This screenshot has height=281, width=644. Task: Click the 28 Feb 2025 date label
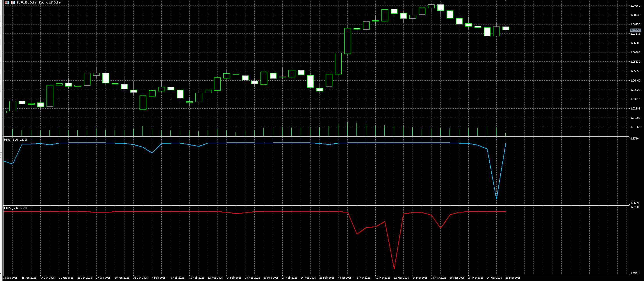pyautogui.click(x=327, y=278)
